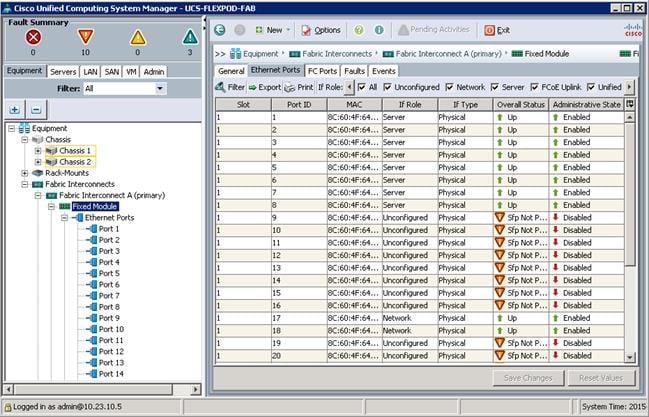The width and height of the screenshot is (649, 417).
Task: Click the greyed forward navigation button
Action: click(240, 30)
